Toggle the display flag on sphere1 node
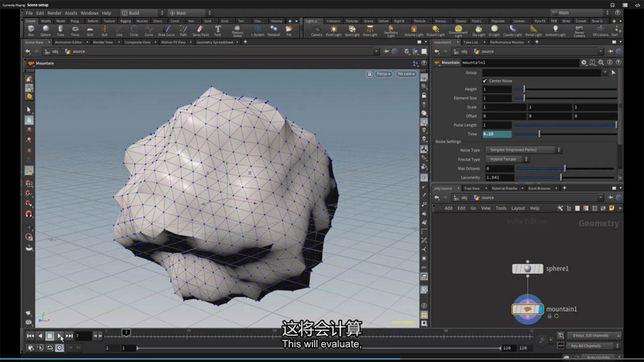This screenshot has width=644, height=362. (x=540, y=269)
